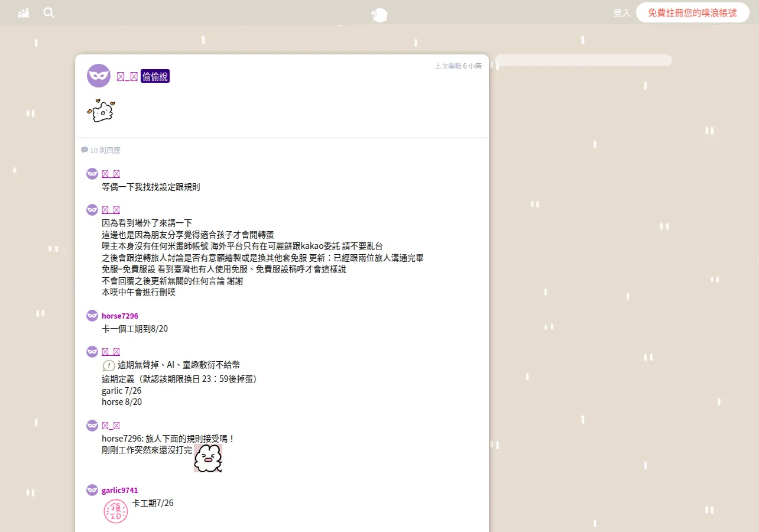Click author name above 等偶一下我找找設定跟規則

click(x=111, y=174)
